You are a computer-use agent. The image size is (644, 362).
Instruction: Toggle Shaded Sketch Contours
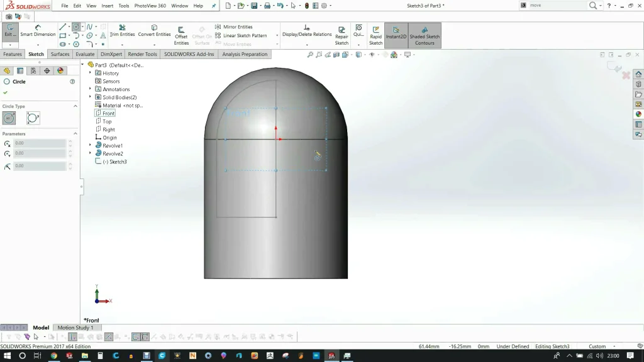(425, 36)
